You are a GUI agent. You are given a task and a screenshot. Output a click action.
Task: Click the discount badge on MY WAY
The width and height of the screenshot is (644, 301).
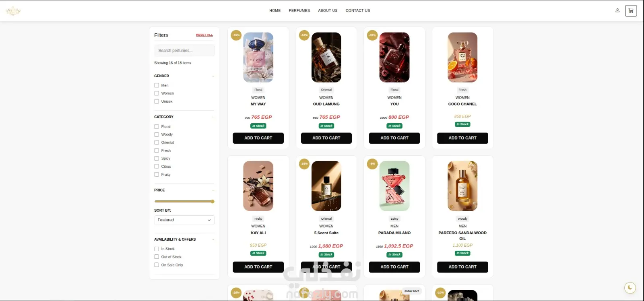click(236, 35)
